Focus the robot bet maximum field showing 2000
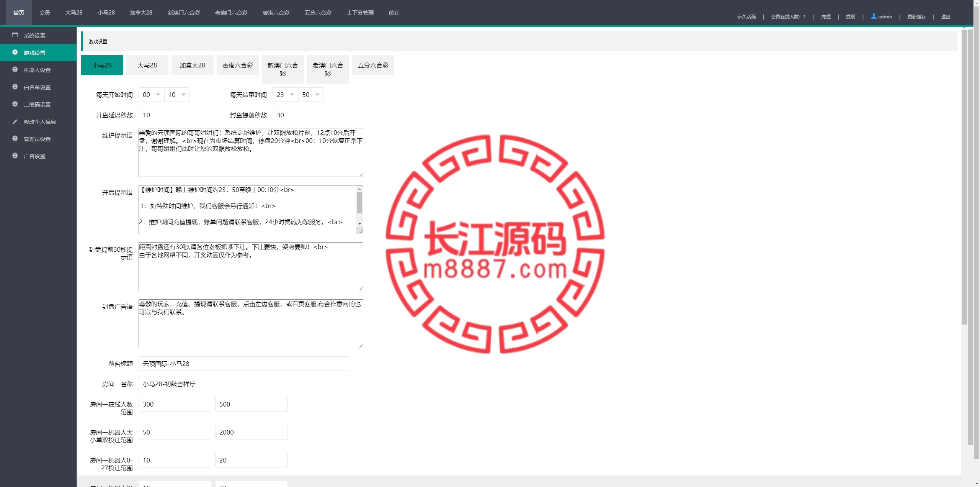Image resolution: width=980 pixels, height=487 pixels. tap(252, 432)
